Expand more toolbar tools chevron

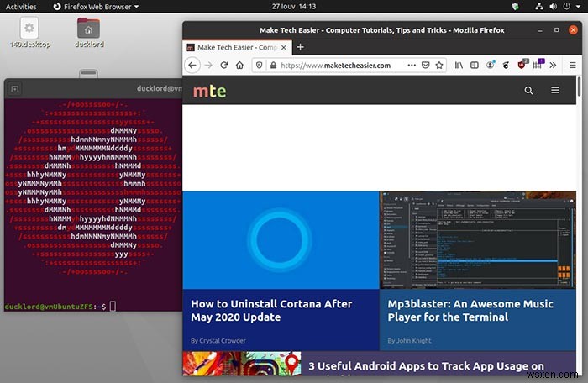coord(553,66)
